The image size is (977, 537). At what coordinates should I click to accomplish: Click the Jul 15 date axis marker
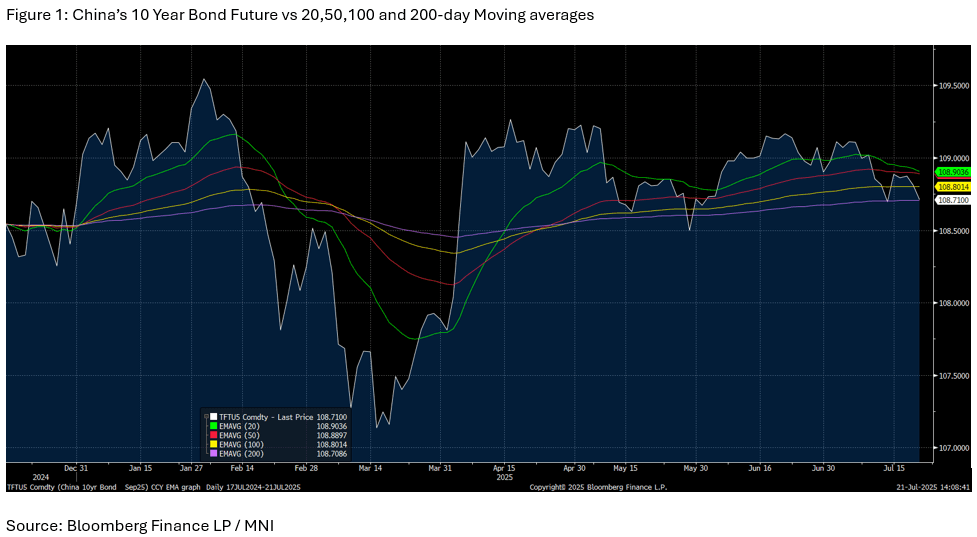(x=895, y=468)
